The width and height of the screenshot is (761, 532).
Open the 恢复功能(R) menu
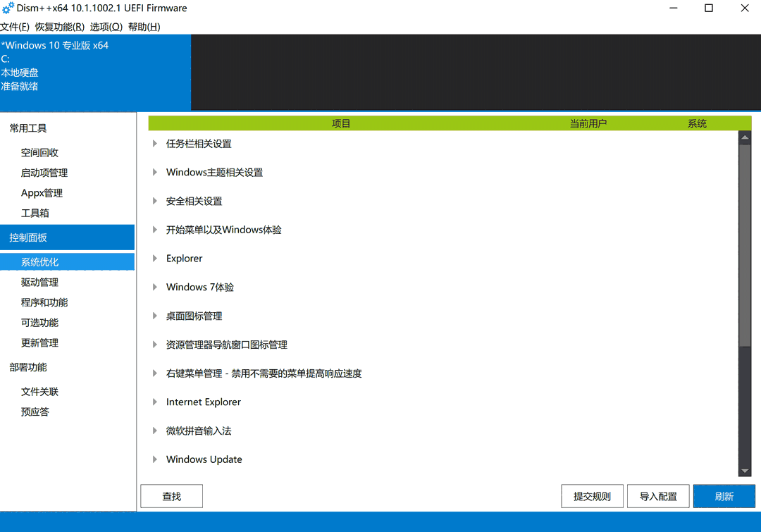60,27
